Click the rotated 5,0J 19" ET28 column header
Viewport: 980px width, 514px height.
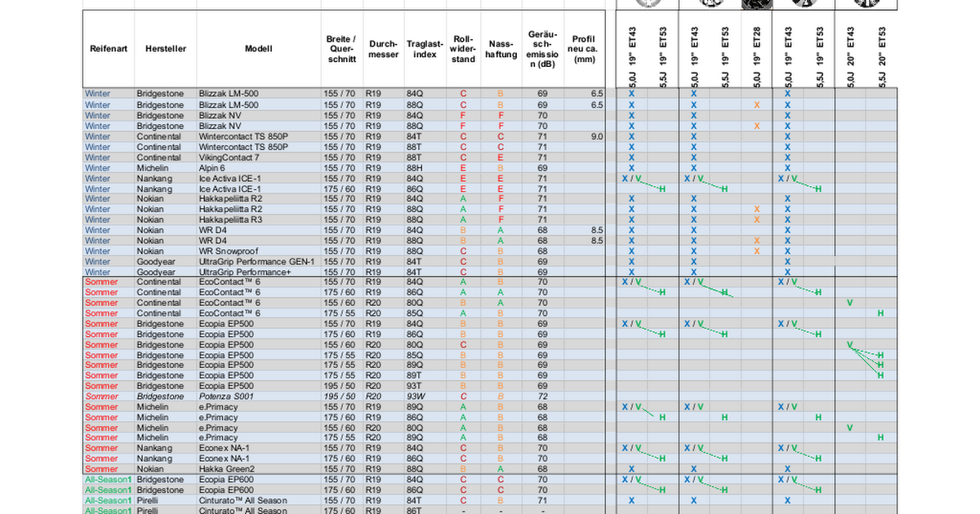(757, 56)
